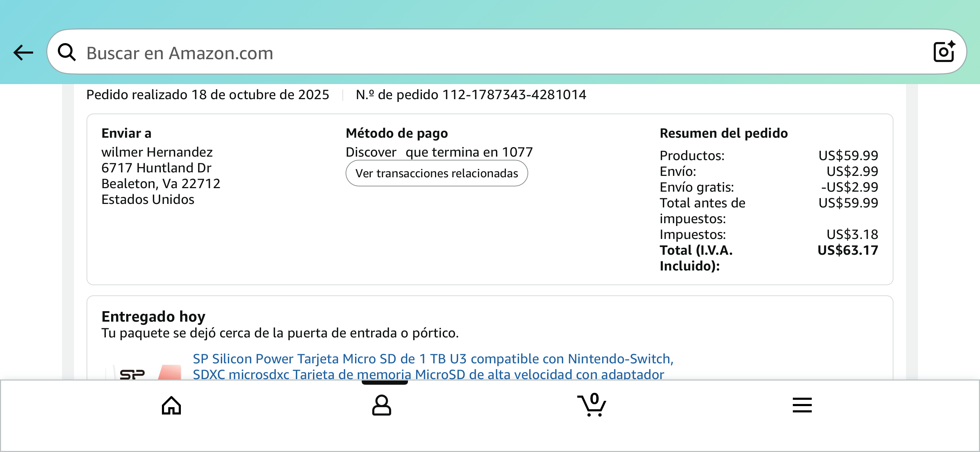Go to the Home tab
This screenshot has width=980, height=452.
pos(171,405)
